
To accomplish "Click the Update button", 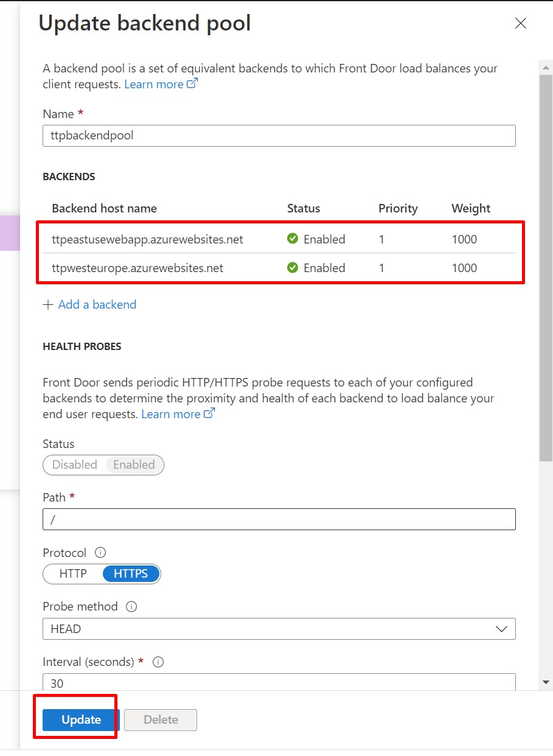I will click(x=81, y=719).
